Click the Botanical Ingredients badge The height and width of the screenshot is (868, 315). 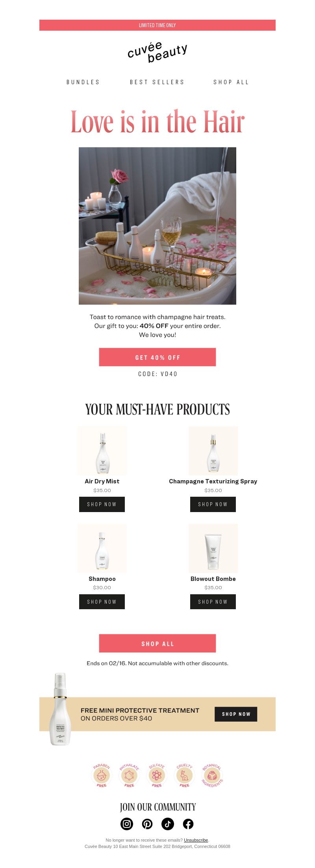tap(212, 775)
